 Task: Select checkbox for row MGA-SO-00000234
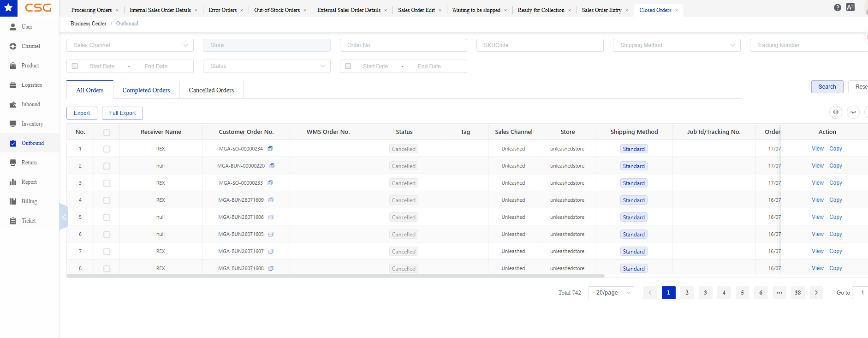point(107,149)
